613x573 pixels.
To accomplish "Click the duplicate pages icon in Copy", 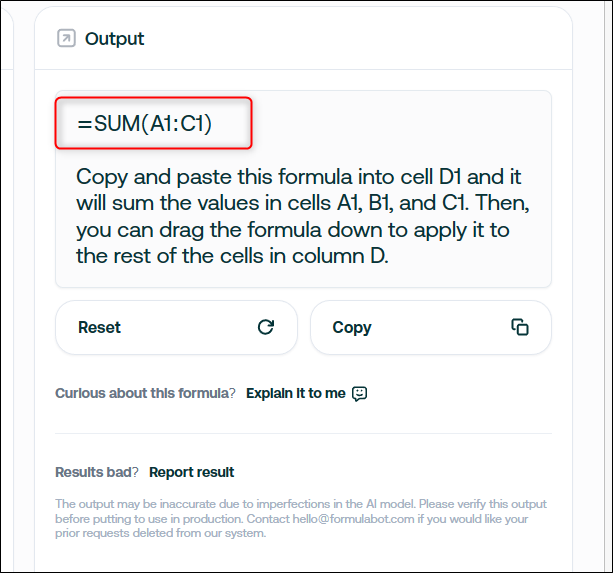I will click(520, 327).
